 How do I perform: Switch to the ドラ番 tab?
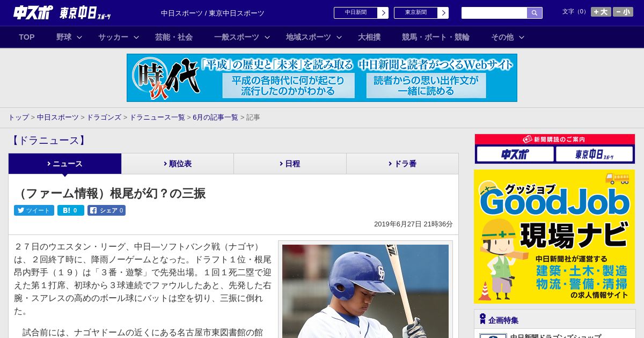(x=402, y=164)
